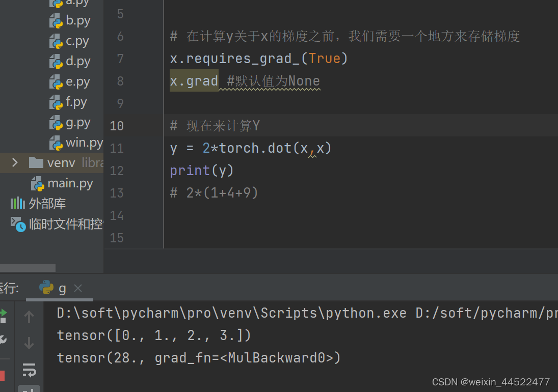Click the Python file icon beside b.py
This screenshot has width=558, height=392.
(x=56, y=20)
